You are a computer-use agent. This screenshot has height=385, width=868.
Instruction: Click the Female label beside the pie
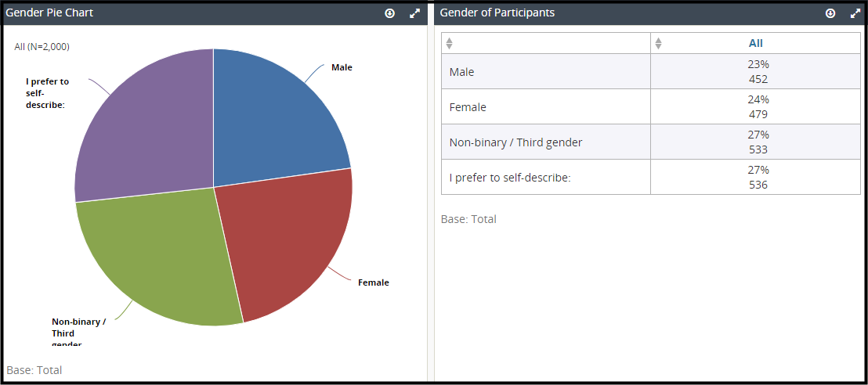(x=374, y=282)
